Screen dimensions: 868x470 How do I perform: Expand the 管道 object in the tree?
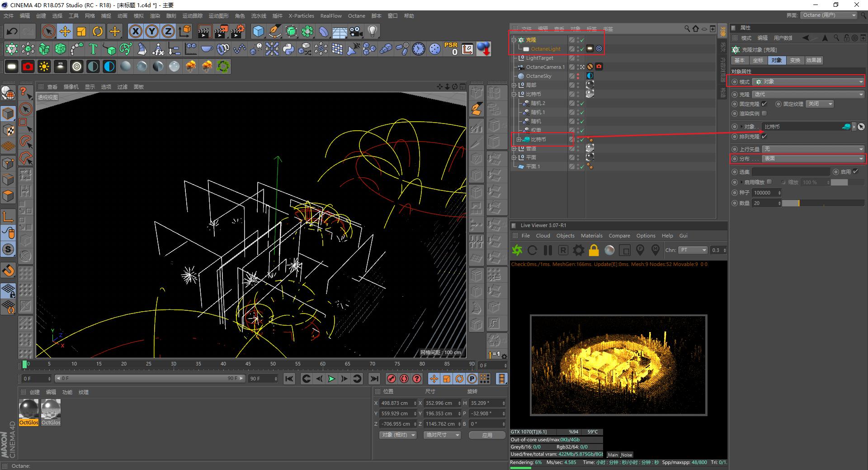(514, 148)
